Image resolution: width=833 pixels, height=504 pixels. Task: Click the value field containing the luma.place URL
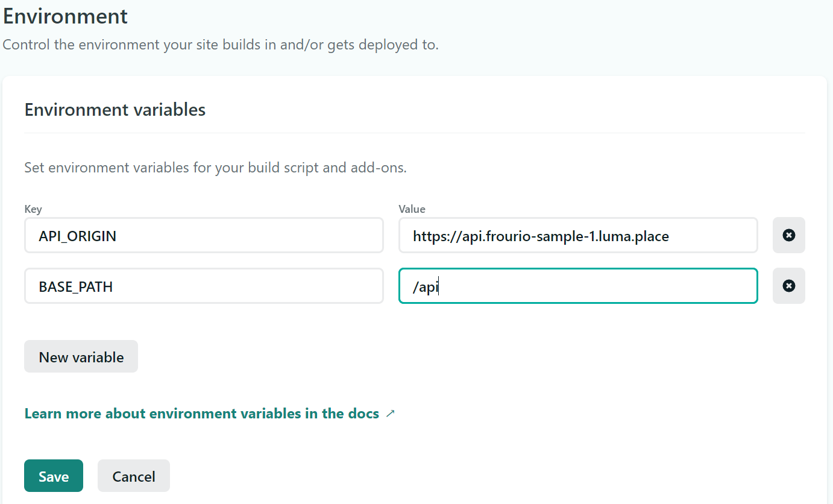pos(577,235)
